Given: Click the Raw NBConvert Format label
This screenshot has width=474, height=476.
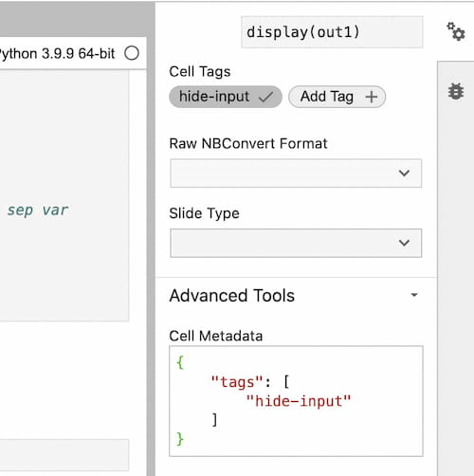Looking at the screenshot, I should coord(248,143).
